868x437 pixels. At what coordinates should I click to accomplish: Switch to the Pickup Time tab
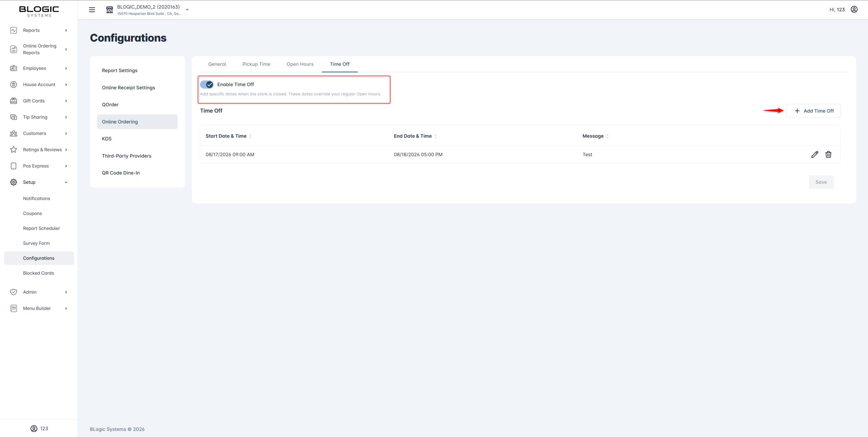(x=256, y=64)
